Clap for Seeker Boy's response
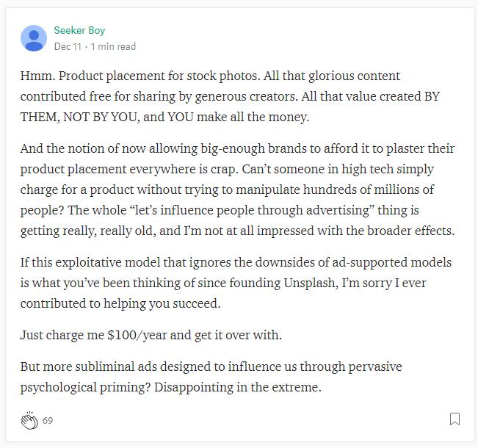This screenshot has width=478, height=448. click(x=29, y=421)
